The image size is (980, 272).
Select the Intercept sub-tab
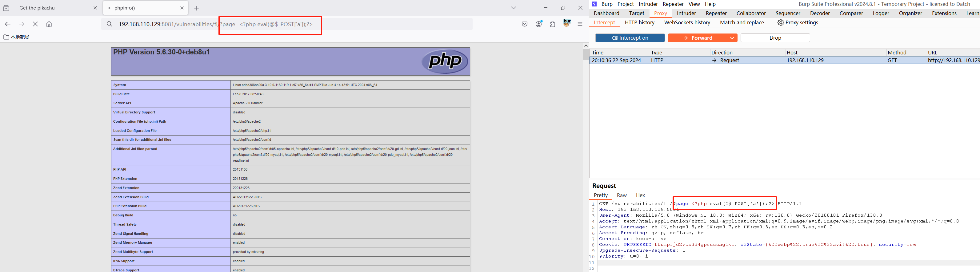604,22
